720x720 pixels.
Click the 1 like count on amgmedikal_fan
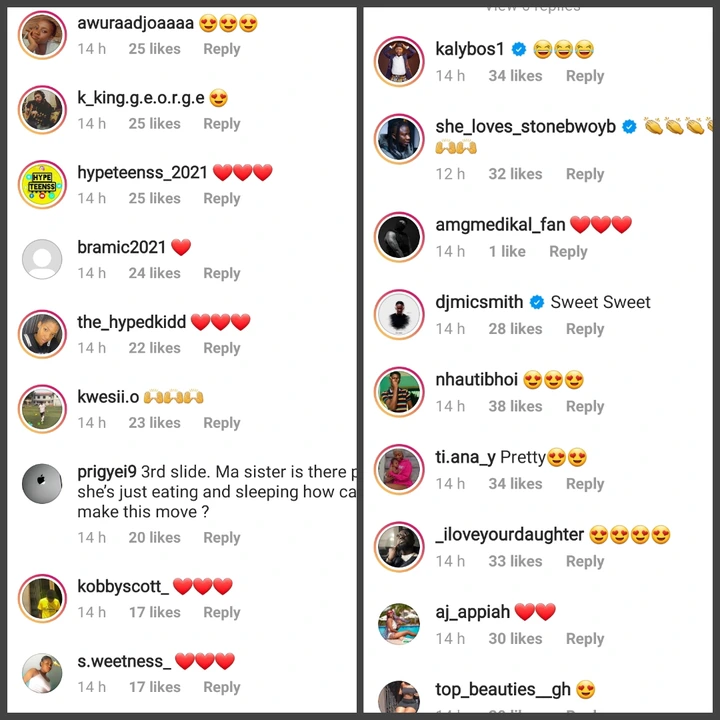(x=507, y=251)
